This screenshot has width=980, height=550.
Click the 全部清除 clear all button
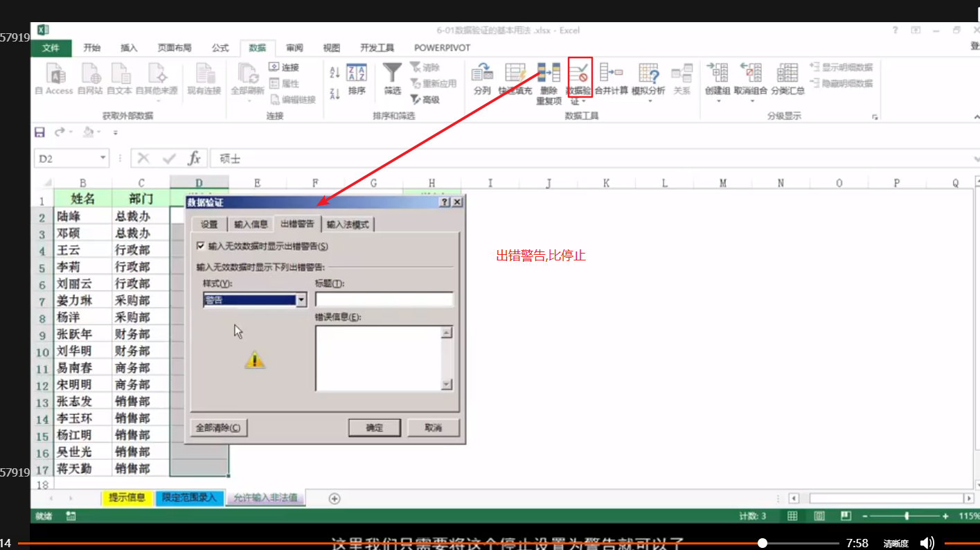tap(218, 427)
